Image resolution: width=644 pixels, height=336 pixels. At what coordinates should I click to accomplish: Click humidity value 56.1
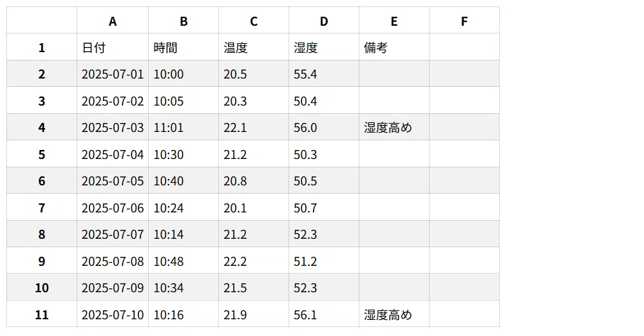pos(324,314)
